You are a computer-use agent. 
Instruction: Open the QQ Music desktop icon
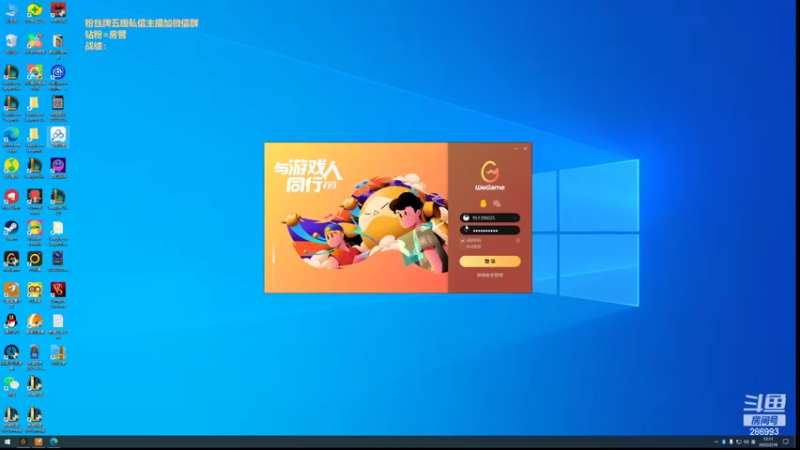(x=11, y=168)
